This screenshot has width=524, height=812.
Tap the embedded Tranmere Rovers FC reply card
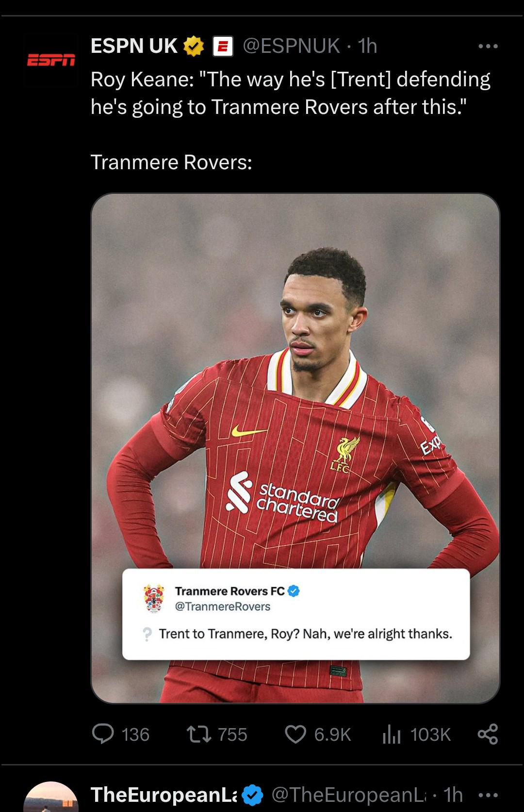click(296, 614)
